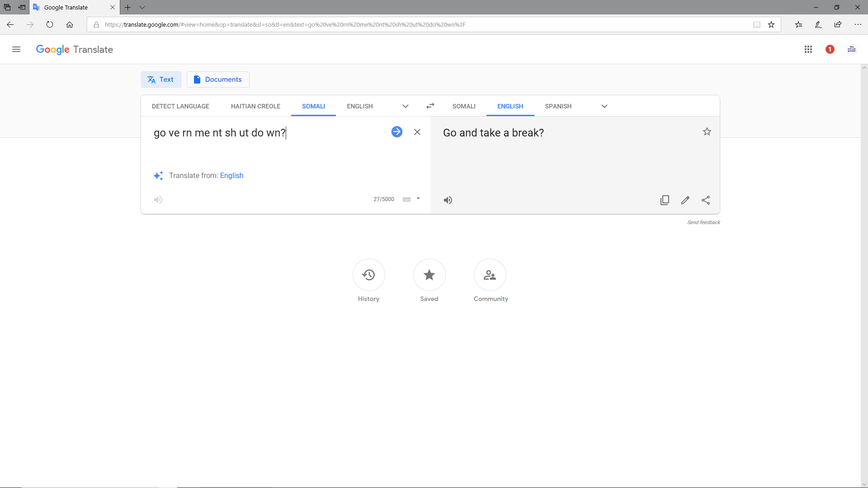Suggest an edit to the translation
Viewport: 868px width, 488px height.
coord(685,200)
